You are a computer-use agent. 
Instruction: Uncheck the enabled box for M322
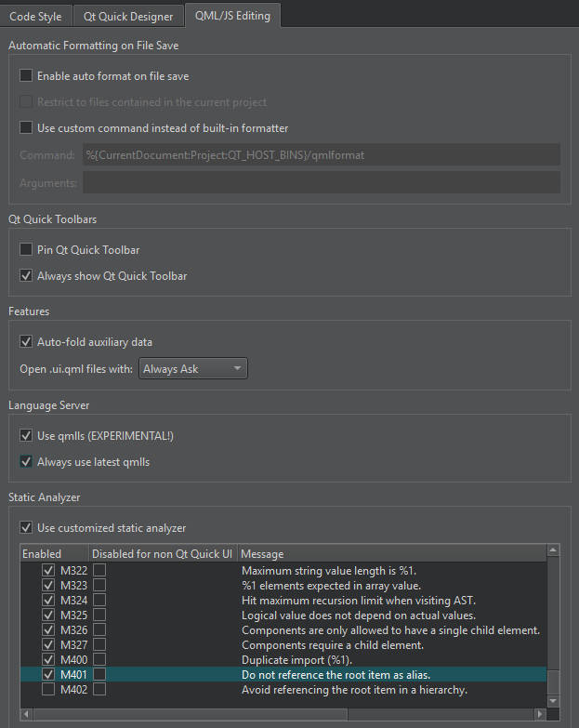(48, 570)
